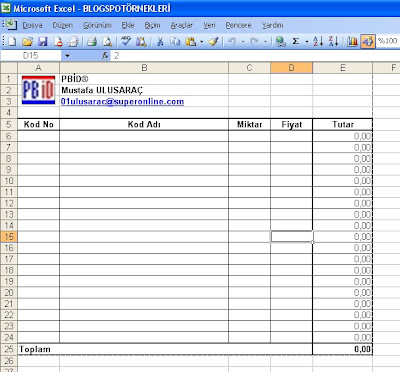Click the Open folder toolbar icon
The image size is (400, 372).
[28, 41]
